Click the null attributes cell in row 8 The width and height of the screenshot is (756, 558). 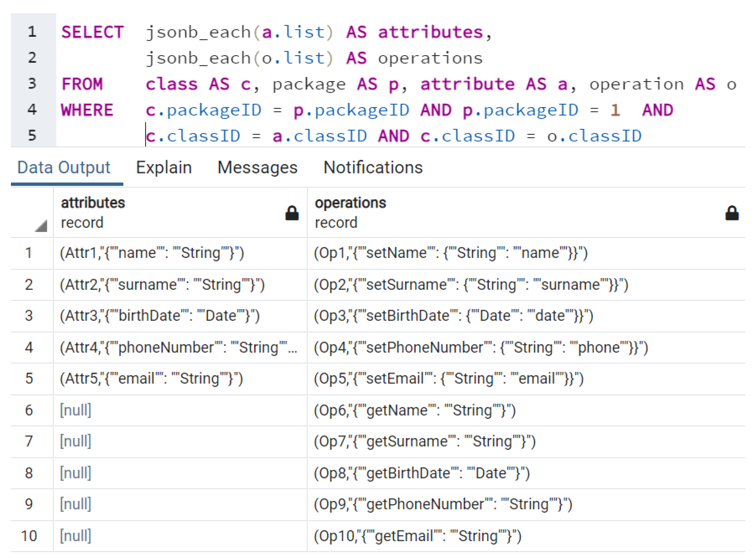[x=76, y=473]
